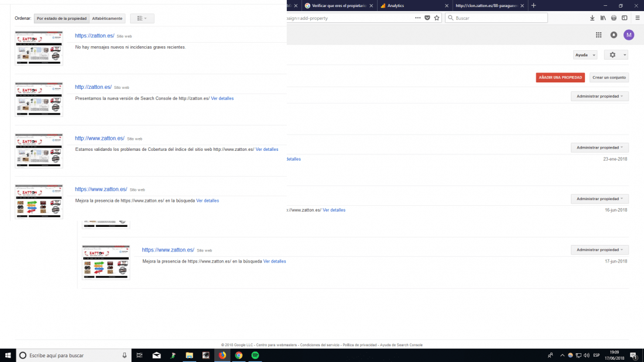Image resolution: width=644 pixels, height=362 pixels.
Task: Open File Explorer from taskbar
Action: click(189, 356)
